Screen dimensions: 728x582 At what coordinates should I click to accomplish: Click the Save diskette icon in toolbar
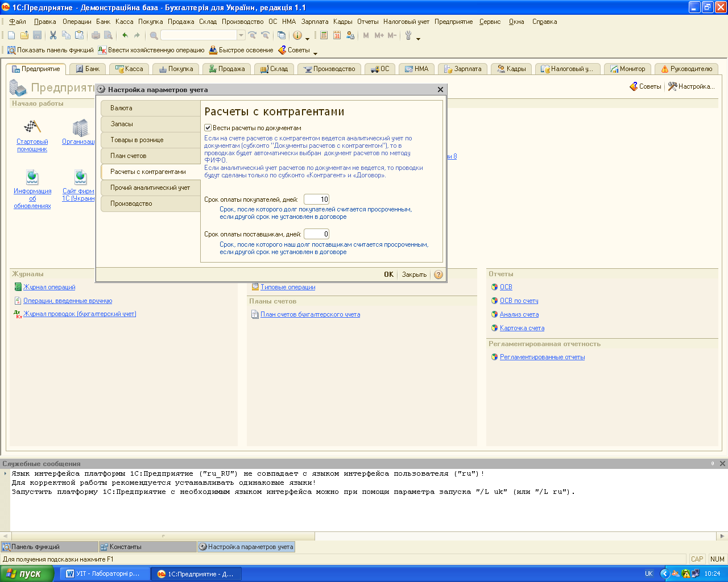pyautogui.click(x=38, y=35)
